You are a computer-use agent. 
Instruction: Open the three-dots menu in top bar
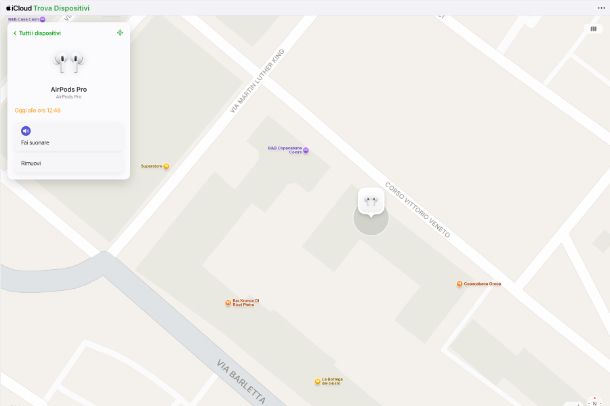click(601, 8)
